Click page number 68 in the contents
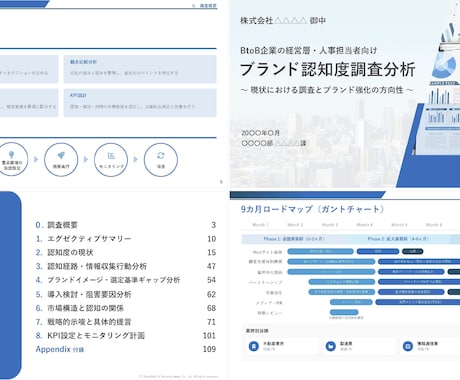Image resolution: width=460 pixels, height=380 pixels. (211, 308)
